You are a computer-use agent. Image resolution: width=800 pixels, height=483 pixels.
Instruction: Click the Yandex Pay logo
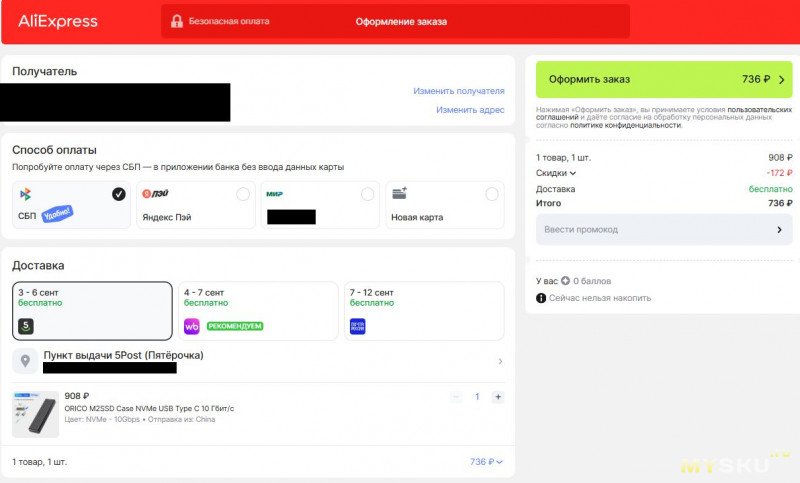tap(155, 194)
